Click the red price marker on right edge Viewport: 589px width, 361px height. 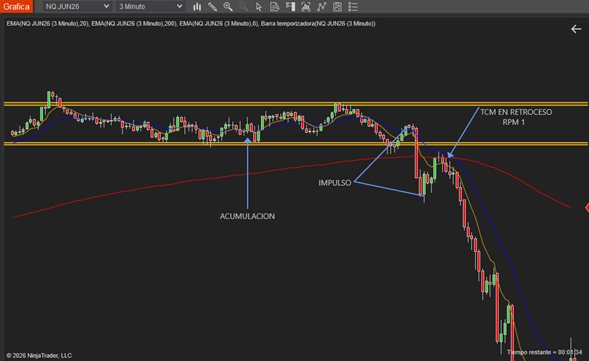587,207
